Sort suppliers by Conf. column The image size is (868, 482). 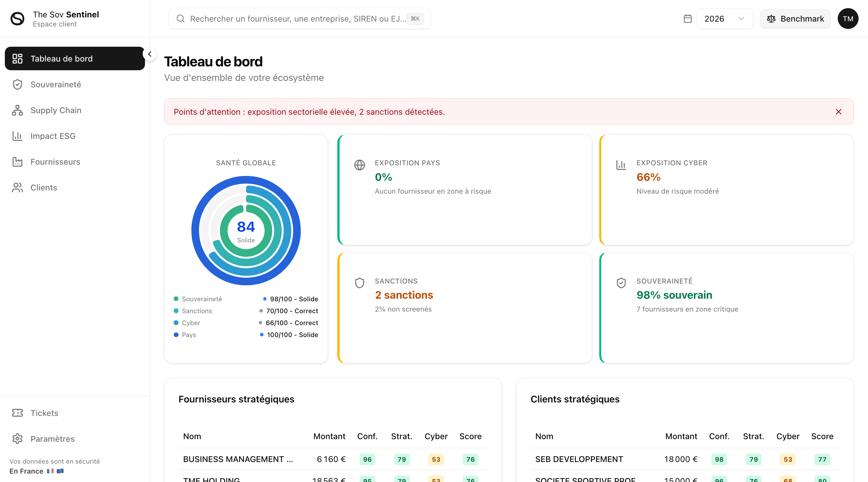pyautogui.click(x=367, y=436)
